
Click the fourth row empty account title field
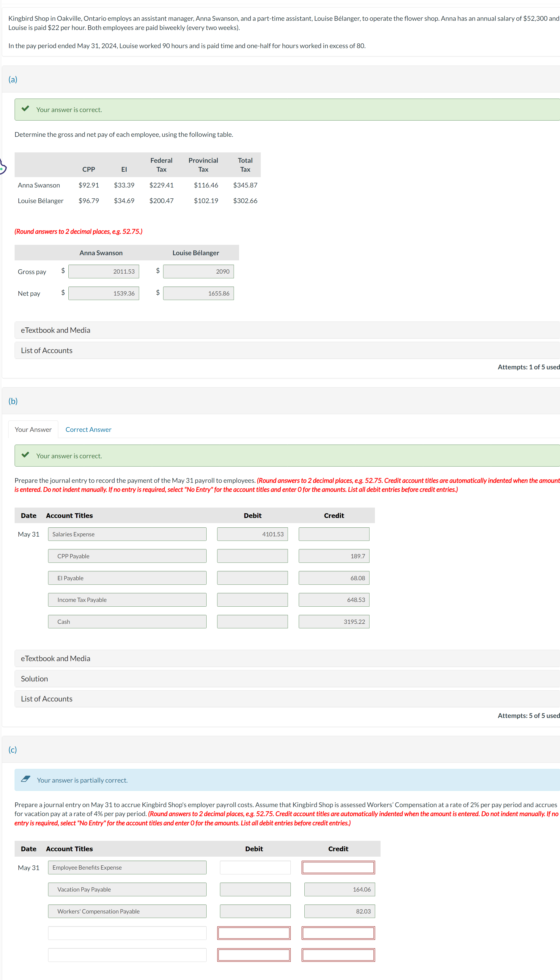[x=127, y=933]
